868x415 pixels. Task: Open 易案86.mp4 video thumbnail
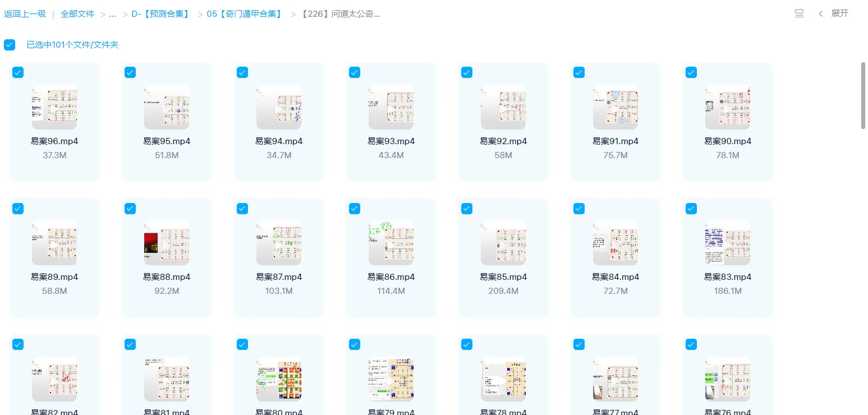(391, 243)
